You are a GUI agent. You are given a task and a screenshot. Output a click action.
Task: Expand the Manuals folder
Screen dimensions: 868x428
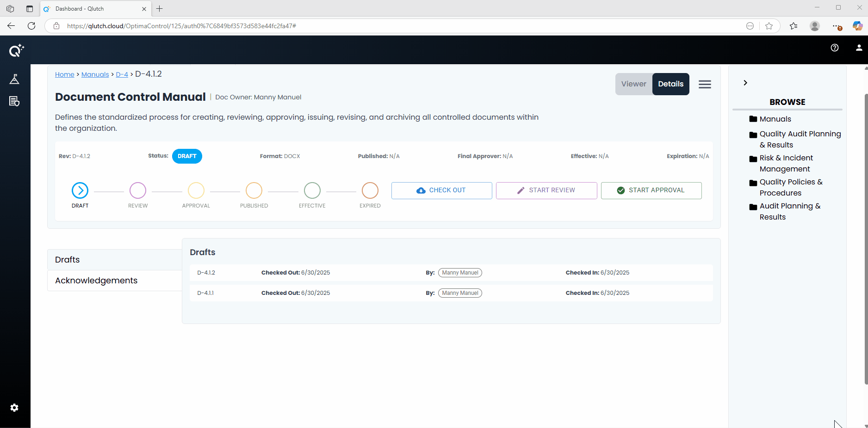pyautogui.click(x=775, y=119)
